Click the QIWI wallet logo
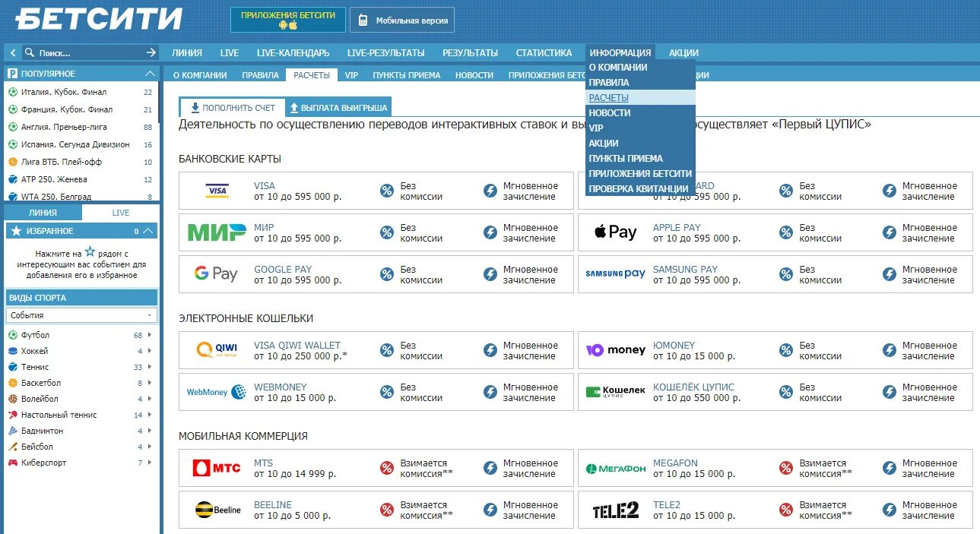This screenshot has height=534, width=980. click(x=217, y=349)
